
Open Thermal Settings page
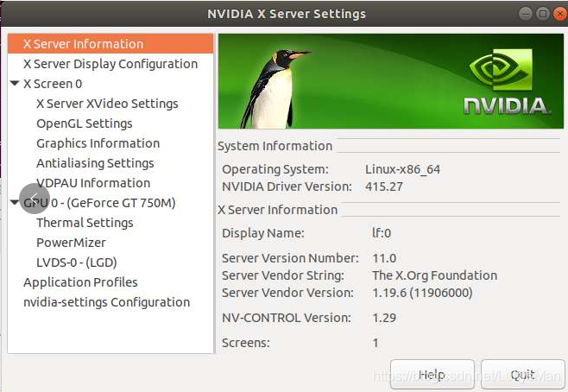(x=85, y=223)
